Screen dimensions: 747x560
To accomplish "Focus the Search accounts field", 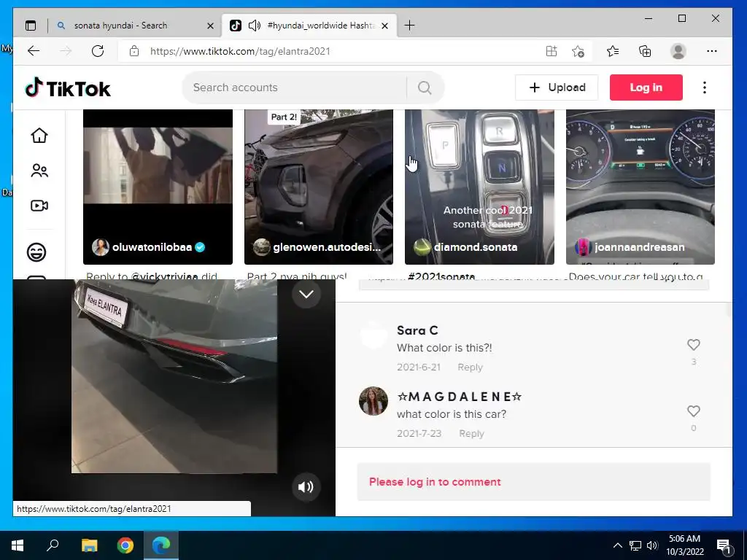I will click(295, 87).
